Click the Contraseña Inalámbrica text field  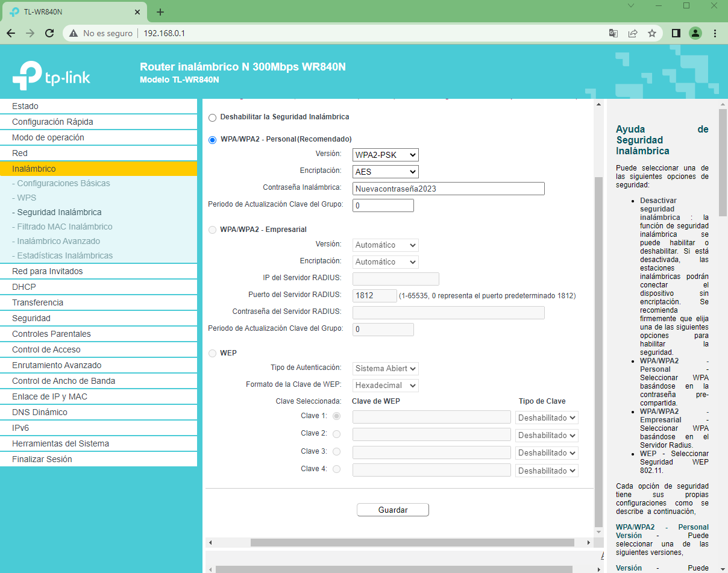pos(448,189)
